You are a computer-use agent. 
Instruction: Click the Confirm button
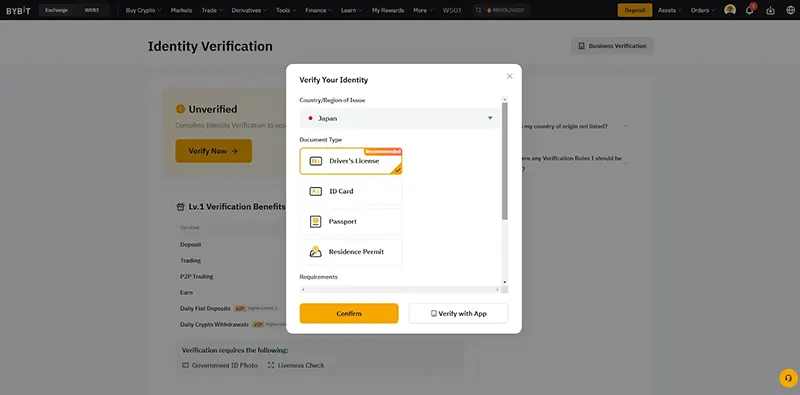(x=349, y=313)
